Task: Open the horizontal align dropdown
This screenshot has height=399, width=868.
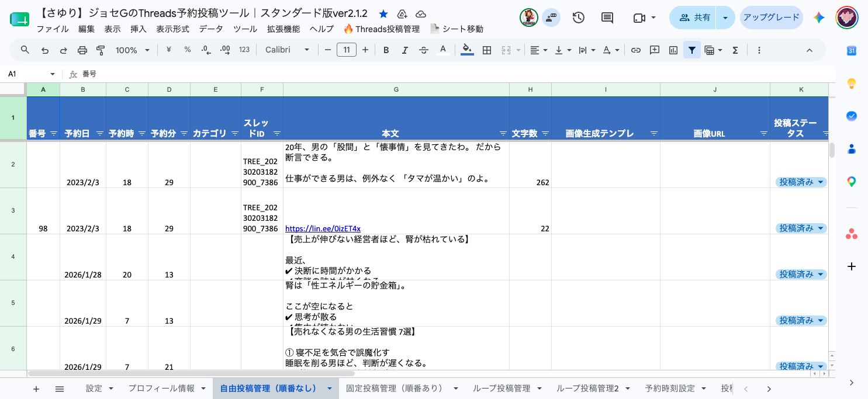Action: 538,50
